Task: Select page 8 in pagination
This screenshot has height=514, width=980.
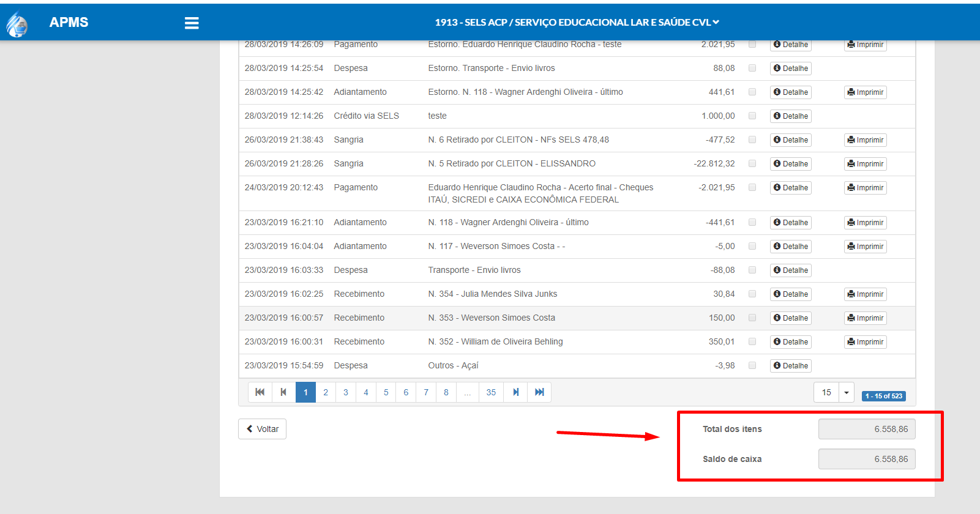Action: 446,392
